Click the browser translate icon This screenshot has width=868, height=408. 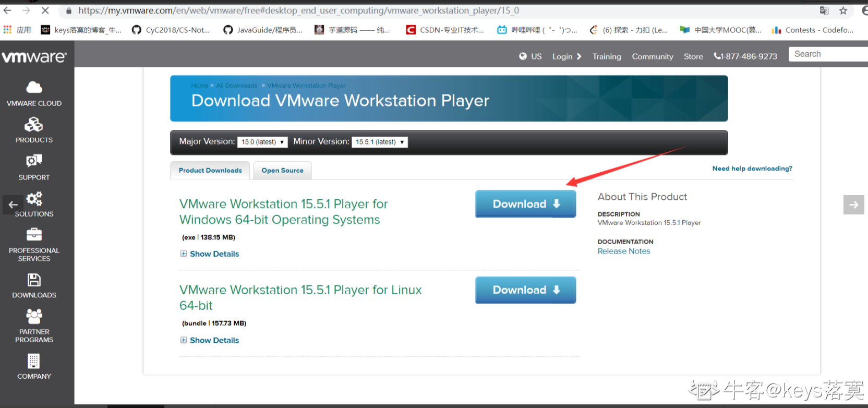point(824,10)
